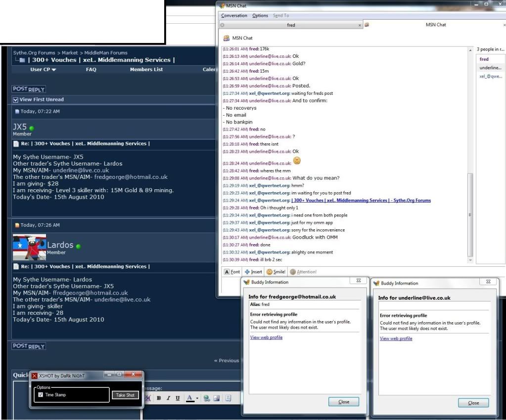Open the Smile! emoticon picker
This screenshot has width=506, height=420.
pos(276,272)
